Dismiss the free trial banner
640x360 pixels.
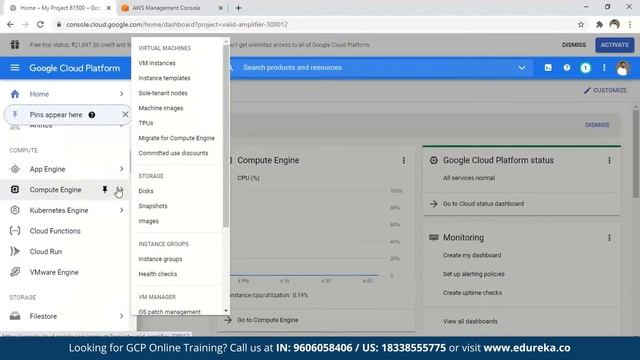click(573, 45)
